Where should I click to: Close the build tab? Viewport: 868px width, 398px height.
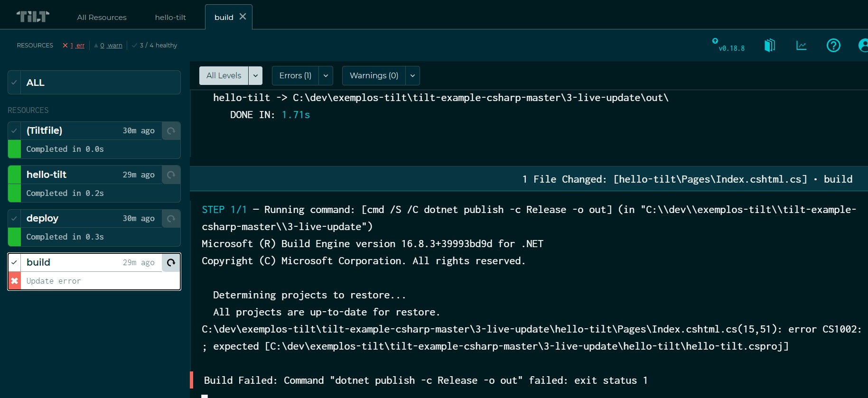pyautogui.click(x=243, y=17)
